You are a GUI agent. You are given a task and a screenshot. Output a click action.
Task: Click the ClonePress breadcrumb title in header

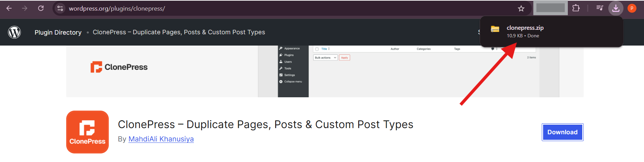click(x=179, y=32)
